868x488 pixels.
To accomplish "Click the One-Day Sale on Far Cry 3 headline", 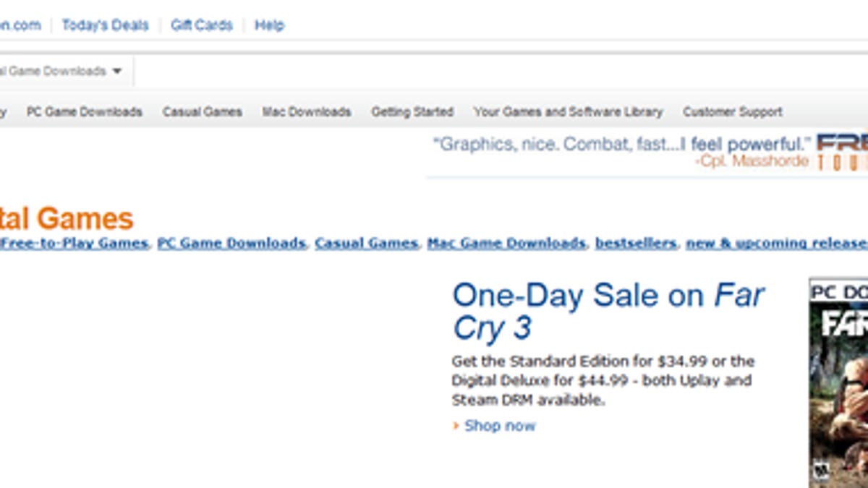I will tap(608, 311).
